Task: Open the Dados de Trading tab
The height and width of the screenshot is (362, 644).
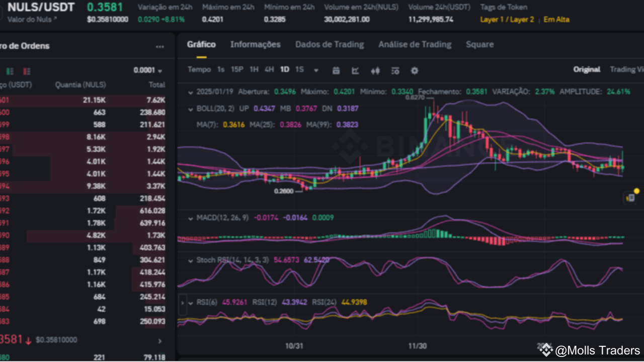Action: click(330, 44)
